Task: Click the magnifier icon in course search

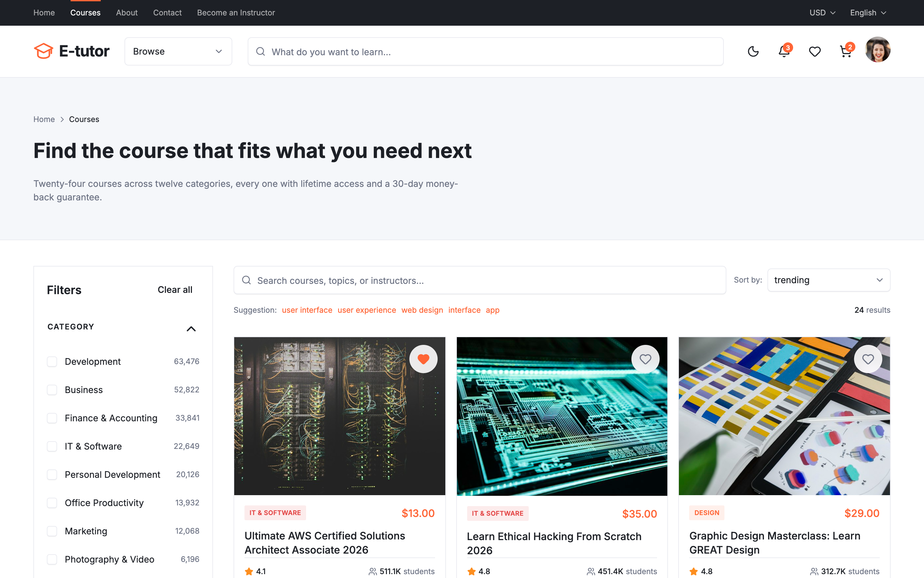Action: [x=246, y=280]
